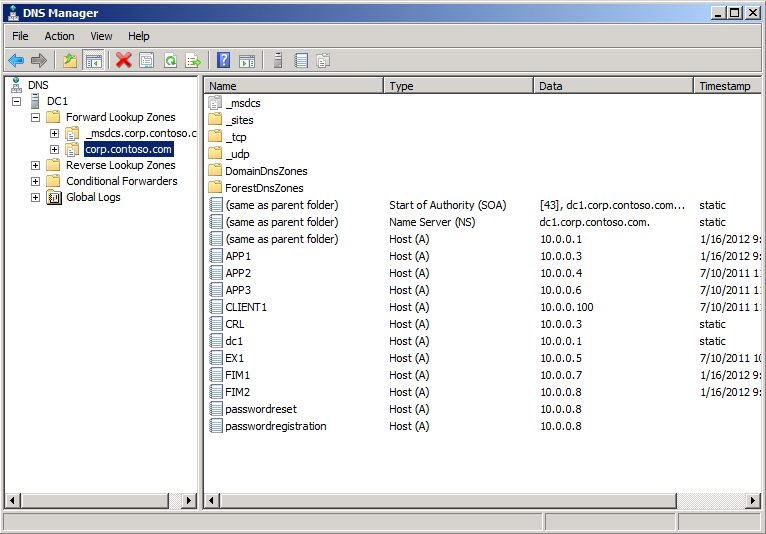Sort by the Name column header
The width and height of the screenshot is (766, 534).
pos(294,86)
